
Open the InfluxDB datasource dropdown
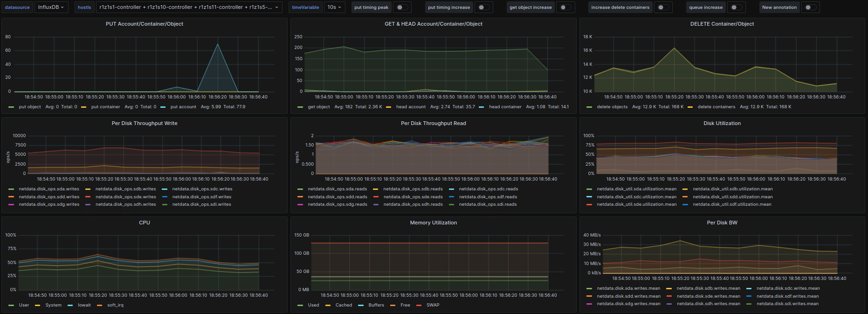[51, 7]
